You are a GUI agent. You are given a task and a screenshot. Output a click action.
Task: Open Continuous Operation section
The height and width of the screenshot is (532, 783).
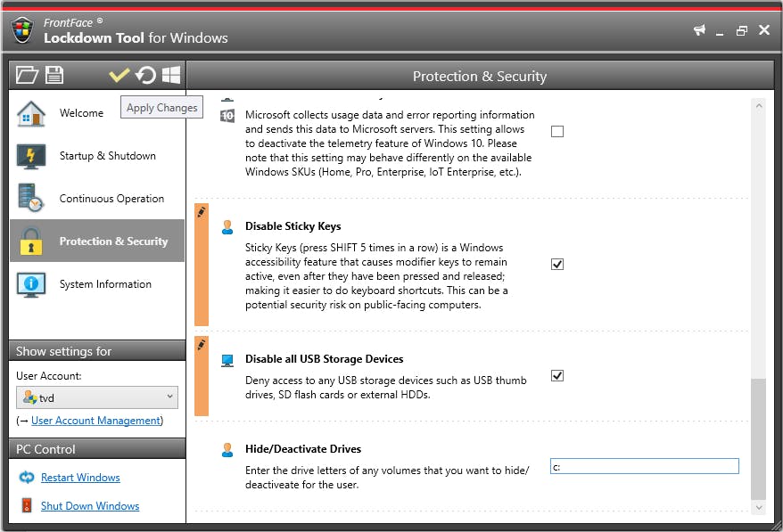(x=97, y=199)
